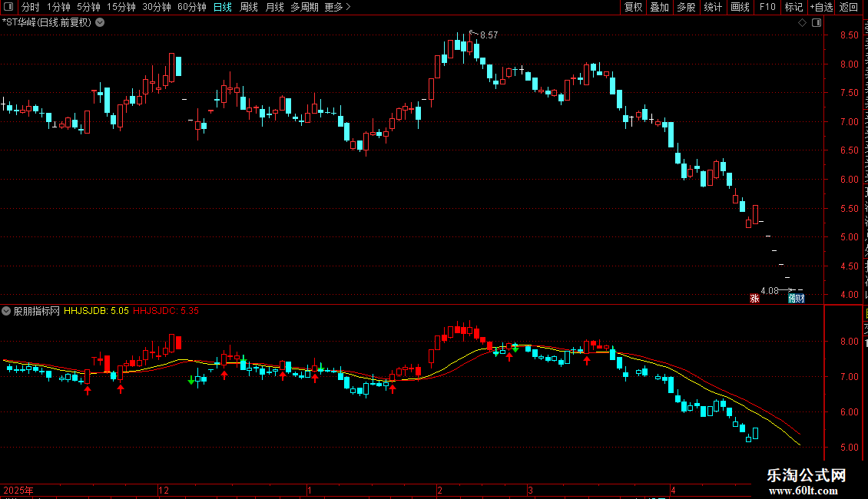Click the *ST华嵘(日线.前复权) chart title
The width and height of the screenshot is (868, 499).
coord(47,23)
